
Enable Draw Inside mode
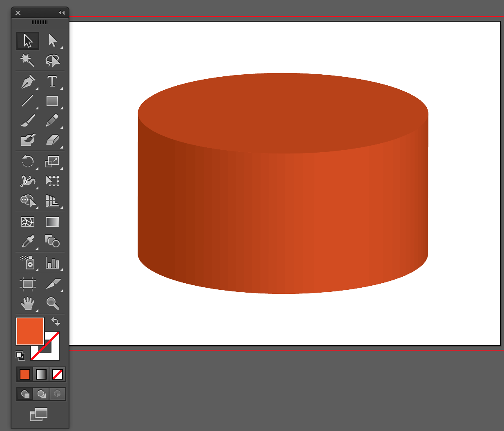coord(58,394)
